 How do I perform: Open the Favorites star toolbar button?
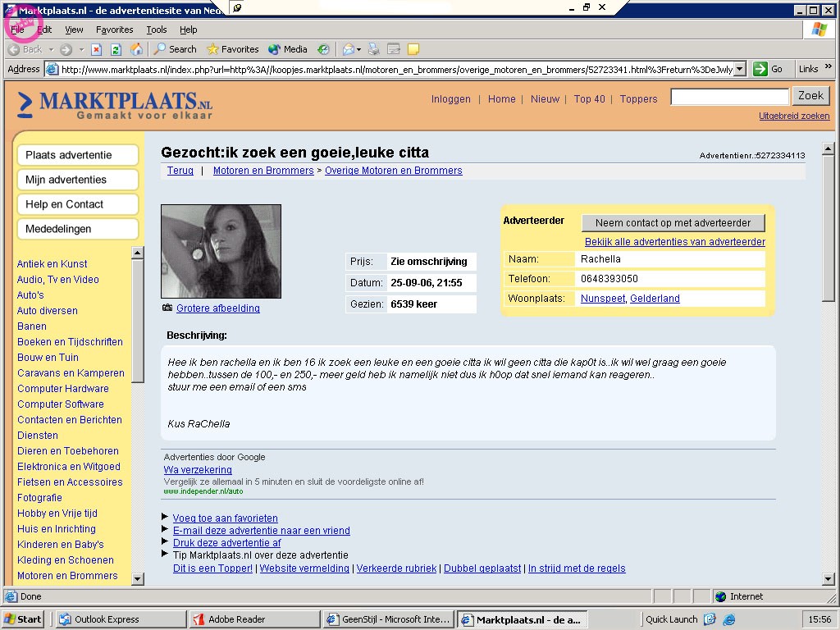(233, 49)
